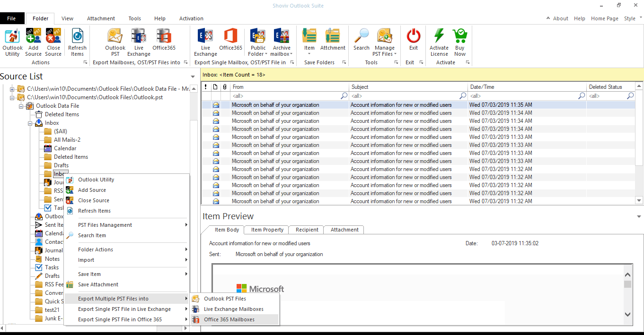Select the All Mails-2 folder
Viewport: 644px width, 335px height.
pos(67,140)
